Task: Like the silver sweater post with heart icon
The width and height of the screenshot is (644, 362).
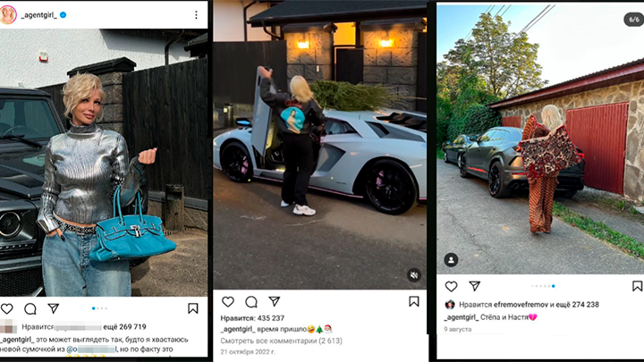Action: point(7,308)
